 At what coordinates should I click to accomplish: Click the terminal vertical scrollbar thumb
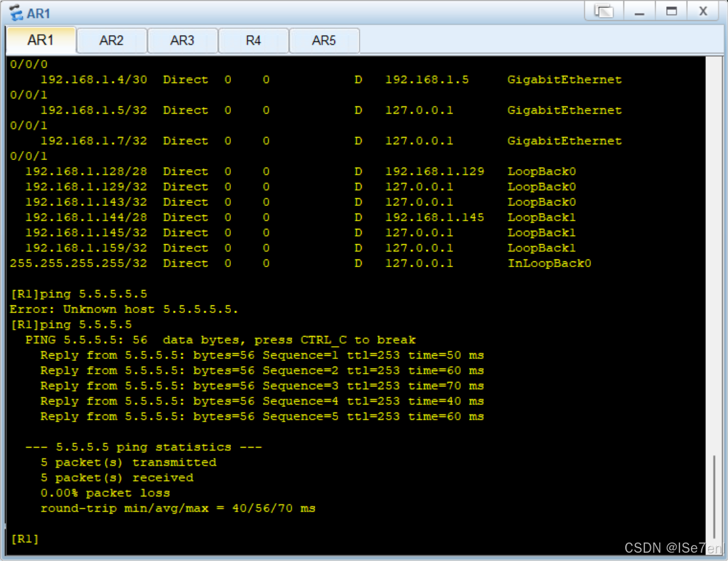click(714, 497)
